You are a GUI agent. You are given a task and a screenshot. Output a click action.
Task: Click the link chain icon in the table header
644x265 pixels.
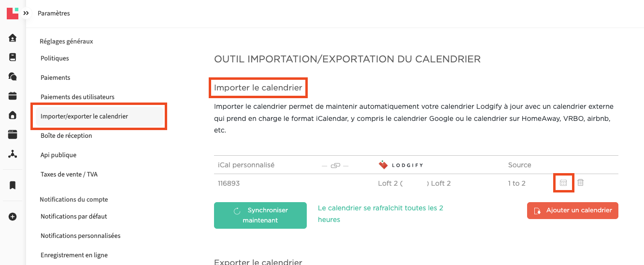pos(335,165)
